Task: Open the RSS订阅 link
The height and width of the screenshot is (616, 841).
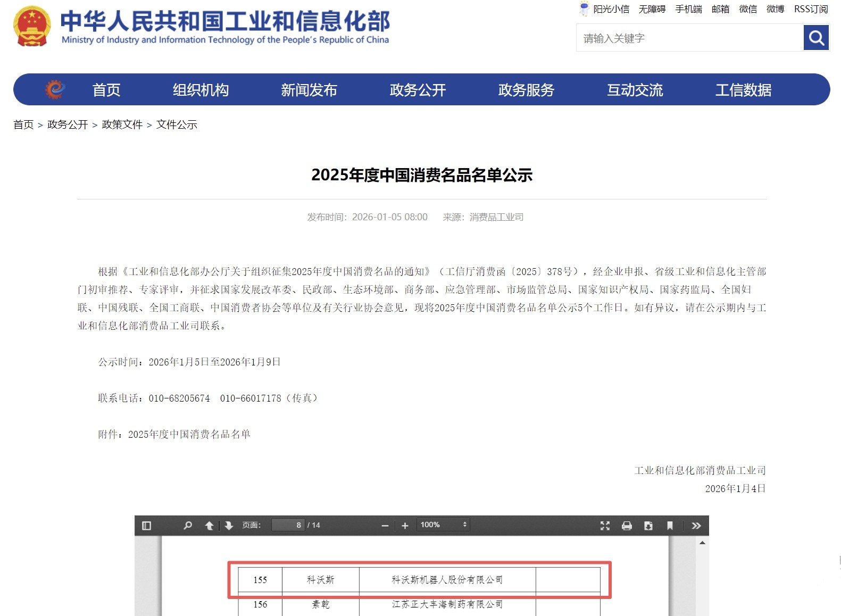Action: tap(811, 9)
